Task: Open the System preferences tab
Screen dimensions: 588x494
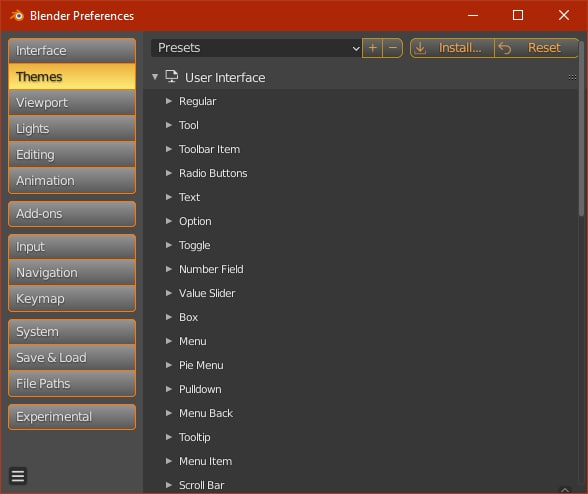Action: click(72, 332)
